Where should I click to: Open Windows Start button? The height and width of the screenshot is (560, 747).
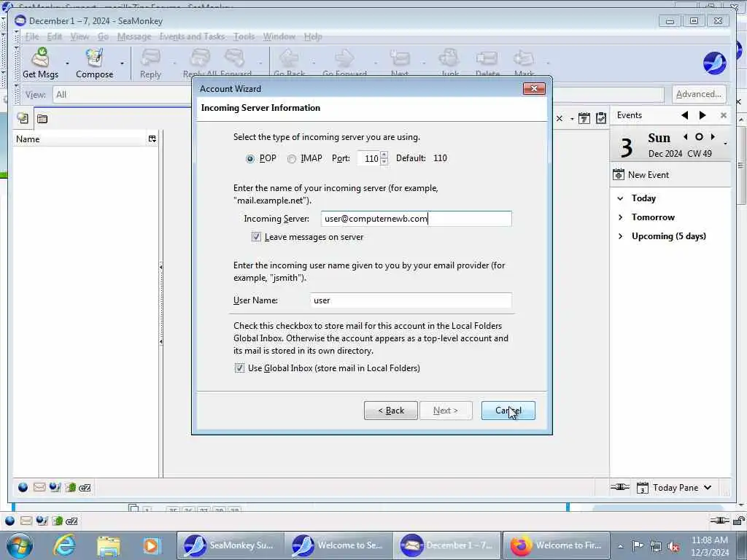pos(19,545)
